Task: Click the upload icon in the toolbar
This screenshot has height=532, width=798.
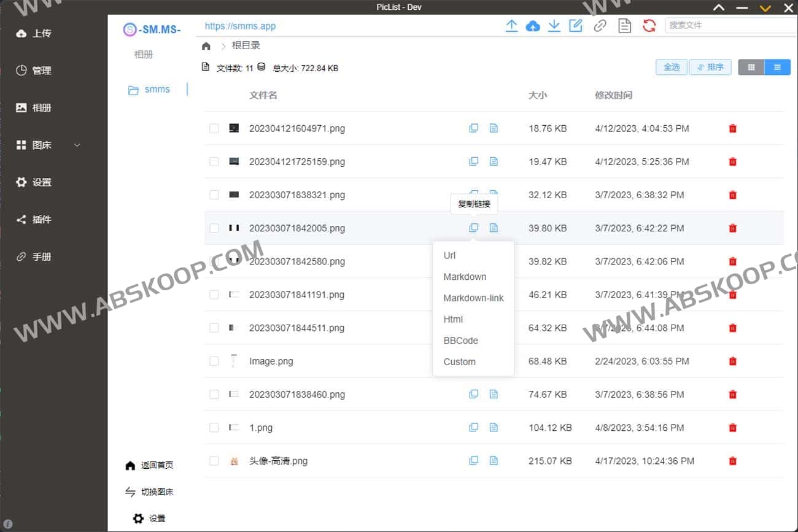Action: [x=511, y=26]
